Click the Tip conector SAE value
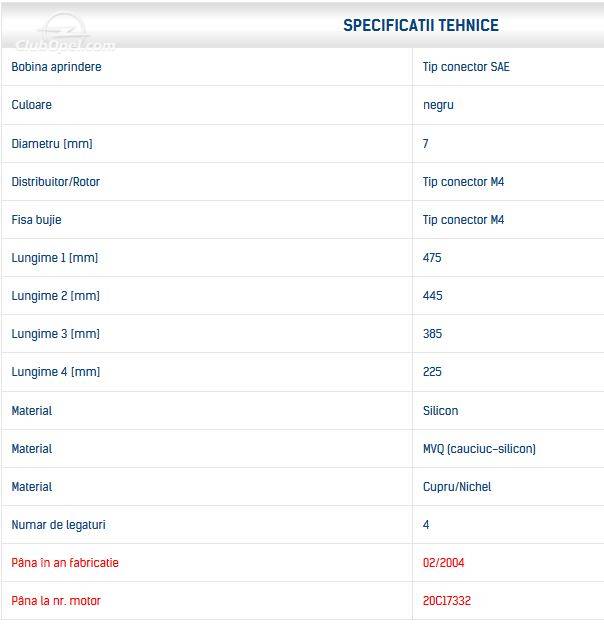Image resolution: width=604 pixels, height=640 pixels. coord(466,67)
